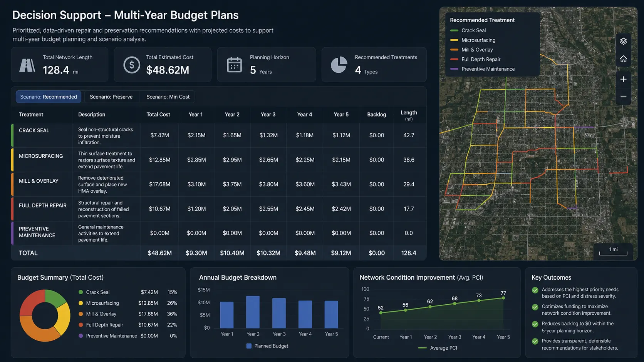Click the checkmark beside 'Reduces backlog to $0'
This screenshot has width=644, height=362.
click(535, 324)
